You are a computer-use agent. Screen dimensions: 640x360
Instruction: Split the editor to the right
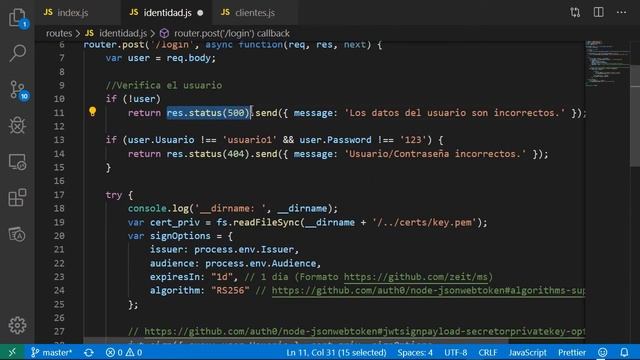[x=598, y=12]
